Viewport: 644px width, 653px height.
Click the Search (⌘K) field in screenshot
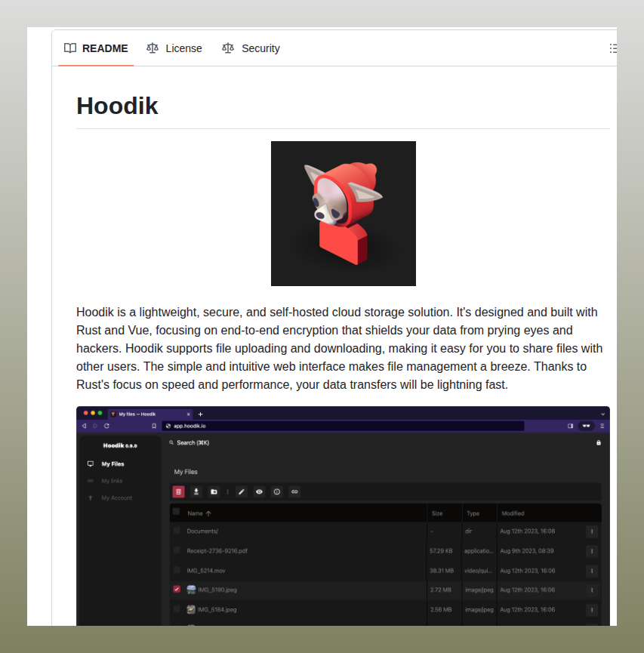point(190,442)
